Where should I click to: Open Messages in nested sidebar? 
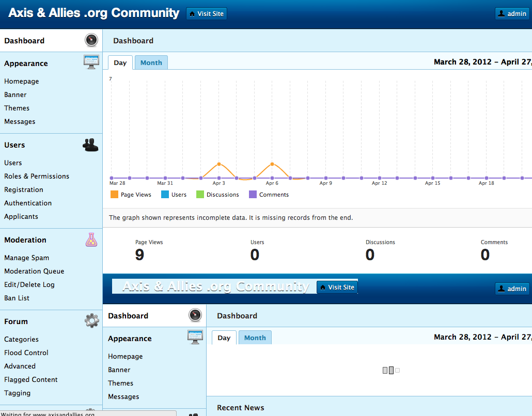[123, 396]
